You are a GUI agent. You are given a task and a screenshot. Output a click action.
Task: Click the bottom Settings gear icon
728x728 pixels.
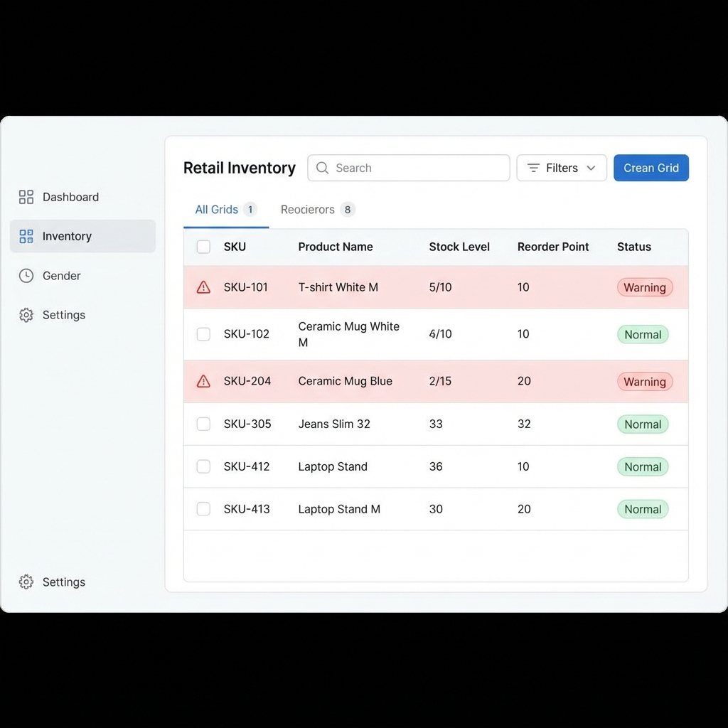pos(26,582)
